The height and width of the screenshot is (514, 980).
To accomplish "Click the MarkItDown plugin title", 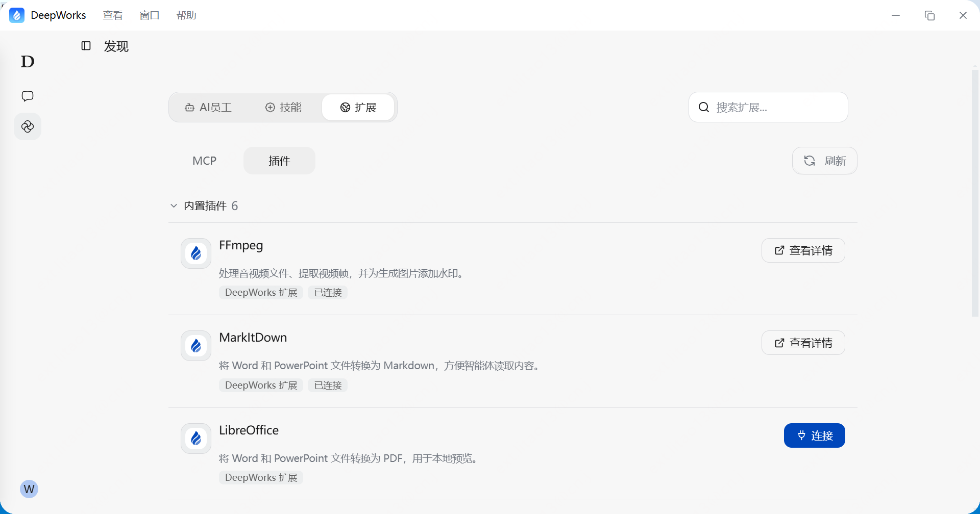I will [253, 338].
